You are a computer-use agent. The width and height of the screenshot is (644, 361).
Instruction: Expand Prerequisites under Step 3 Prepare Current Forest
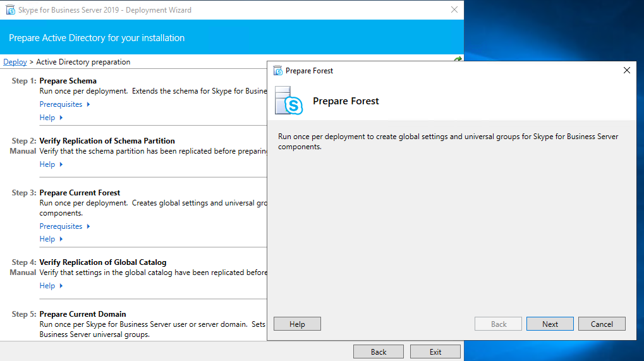(64, 226)
